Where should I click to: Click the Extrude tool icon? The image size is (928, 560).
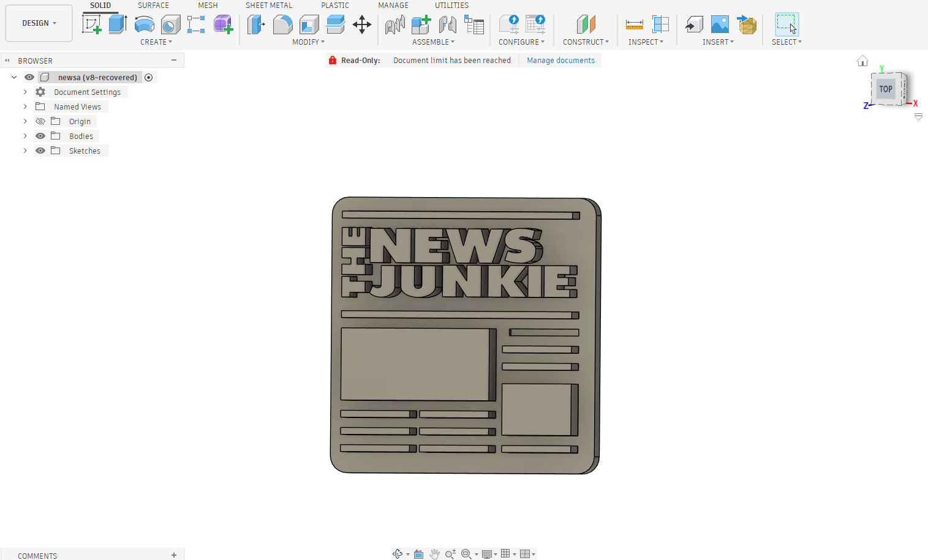[118, 25]
